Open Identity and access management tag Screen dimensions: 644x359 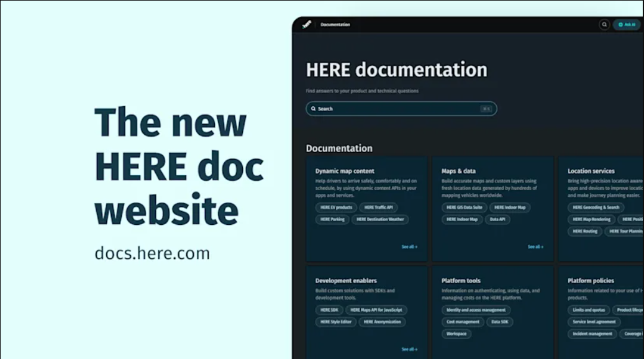click(x=476, y=310)
